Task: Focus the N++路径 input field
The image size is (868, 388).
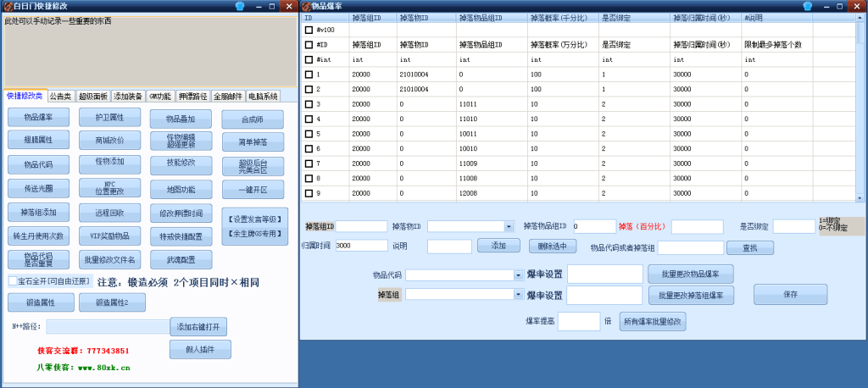Action: [x=108, y=327]
